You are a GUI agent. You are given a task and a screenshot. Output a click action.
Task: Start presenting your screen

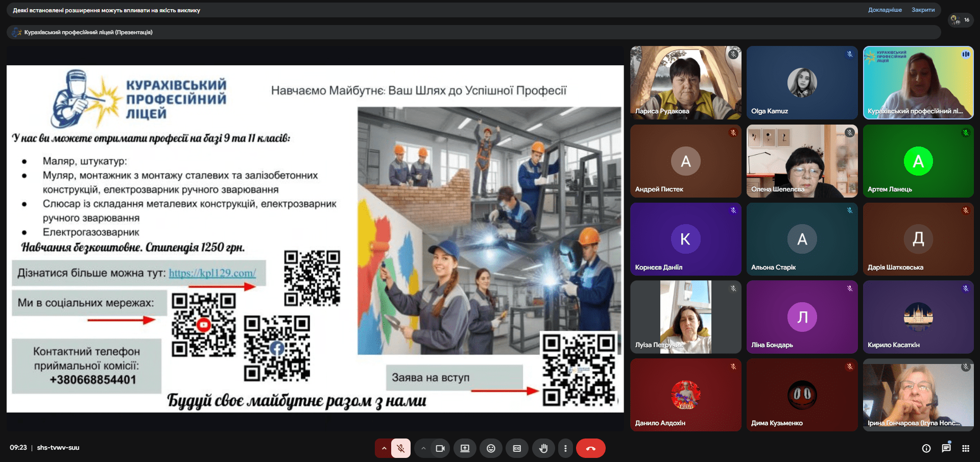(x=465, y=448)
